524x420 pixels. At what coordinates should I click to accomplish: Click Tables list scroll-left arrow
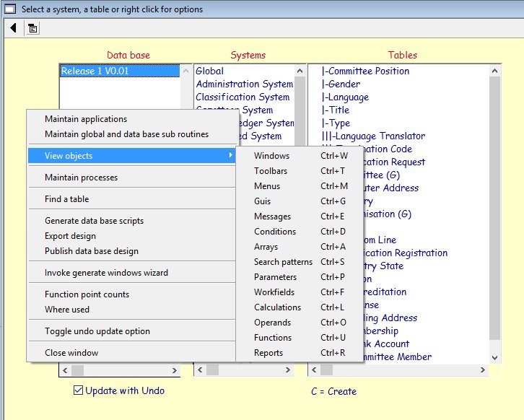click(x=315, y=370)
